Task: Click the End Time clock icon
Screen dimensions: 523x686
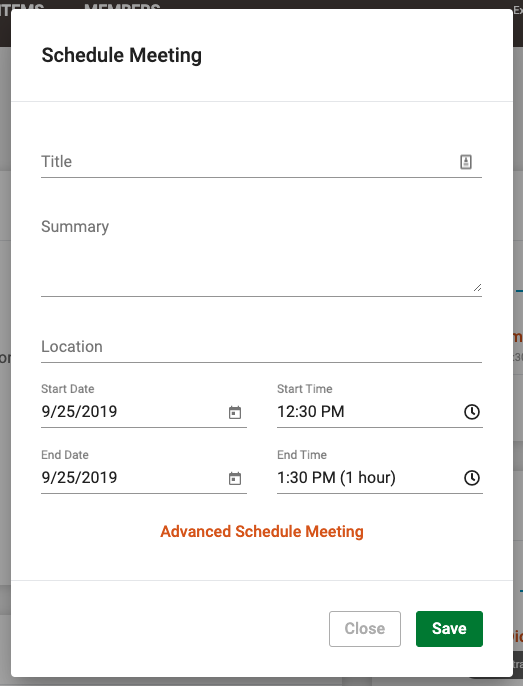Action: [x=472, y=478]
